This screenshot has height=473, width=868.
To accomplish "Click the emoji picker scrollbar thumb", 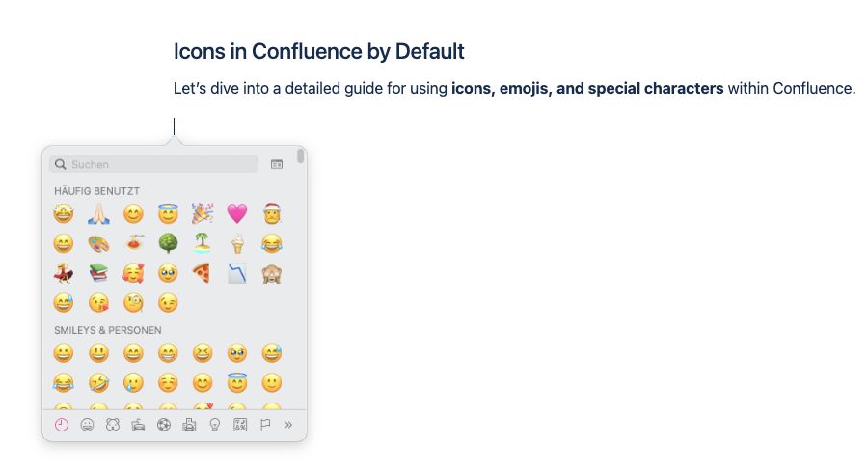I will click(300, 156).
